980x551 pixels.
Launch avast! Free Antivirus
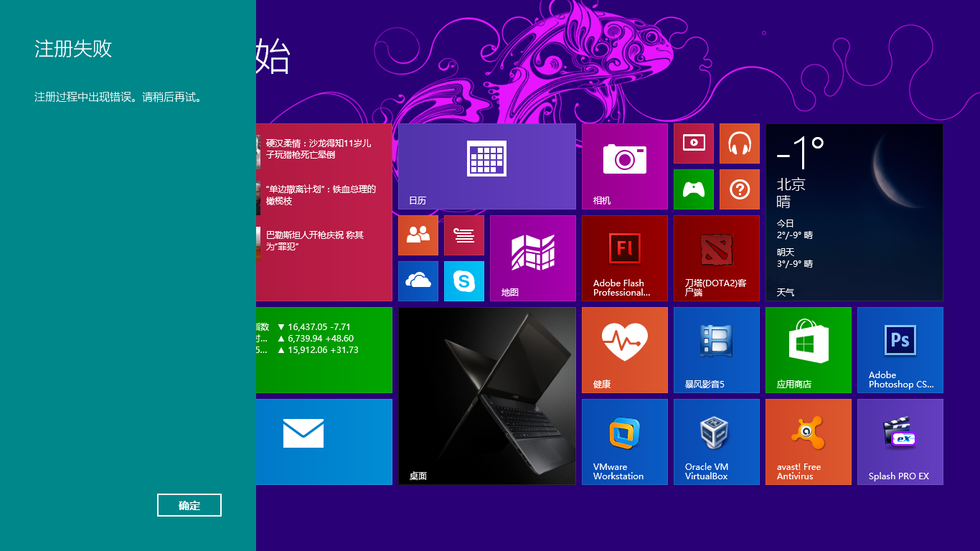click(x=809, y=442)
